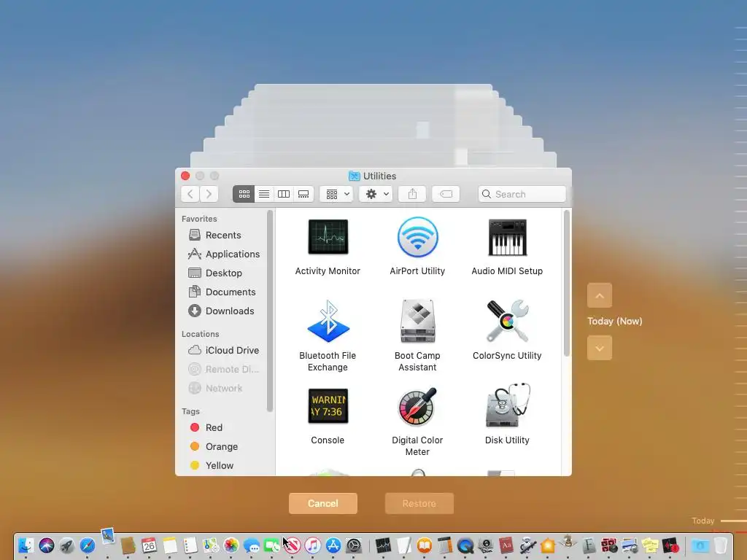Switch to icon view in Finder toolbar
The image size is (747, 560).
[244, 194]
